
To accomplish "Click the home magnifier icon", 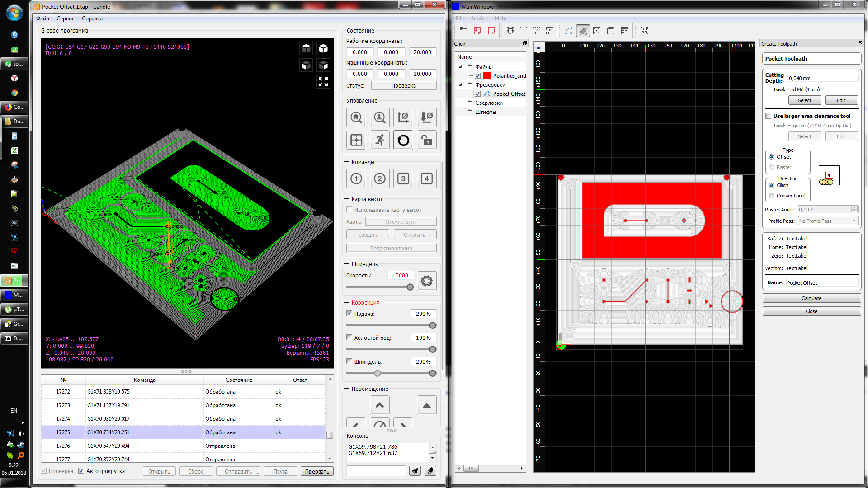I will tap(356, 117).
